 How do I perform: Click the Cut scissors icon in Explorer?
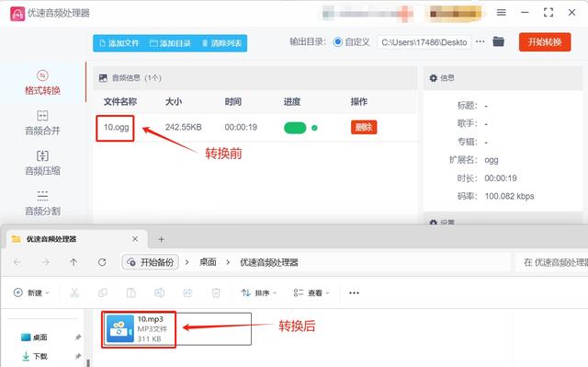point(74,292)
